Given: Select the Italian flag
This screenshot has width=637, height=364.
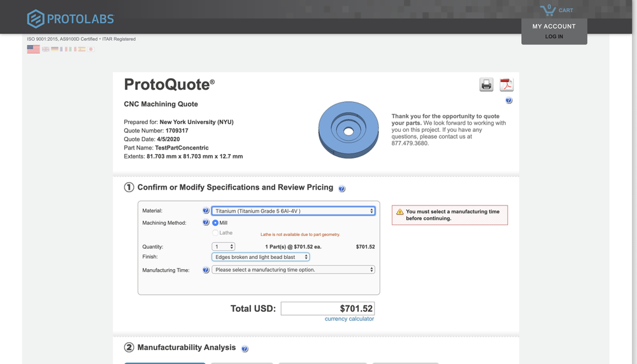Looking at the screenshot, I should tap(73, 49).
